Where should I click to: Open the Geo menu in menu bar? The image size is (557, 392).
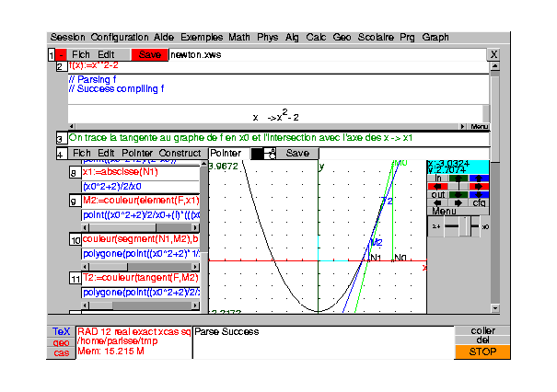[342, 37]
